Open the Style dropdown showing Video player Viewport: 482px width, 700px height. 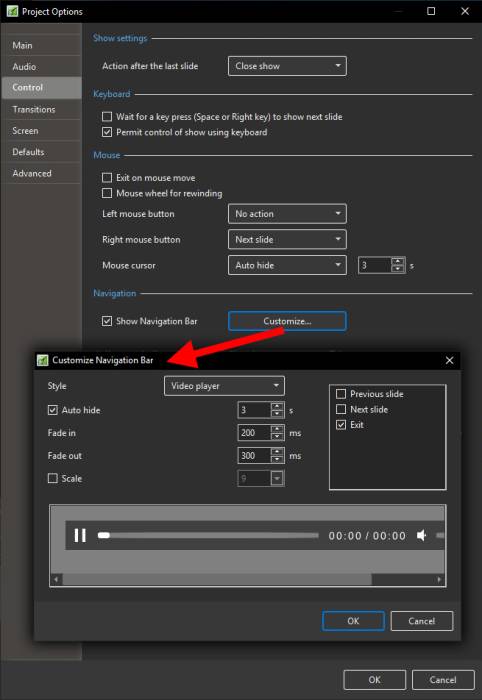click(224, 386)
